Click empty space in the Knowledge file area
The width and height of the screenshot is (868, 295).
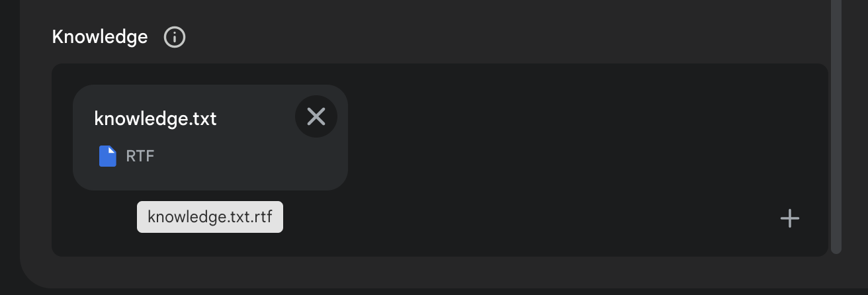pyautogui.click(x=562, y=146)
